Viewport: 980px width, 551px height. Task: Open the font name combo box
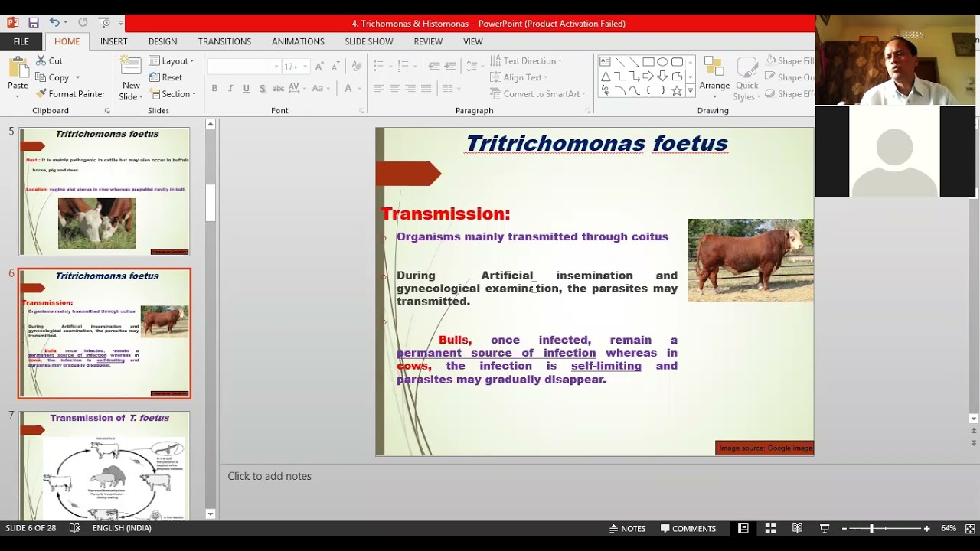[243, 67]
